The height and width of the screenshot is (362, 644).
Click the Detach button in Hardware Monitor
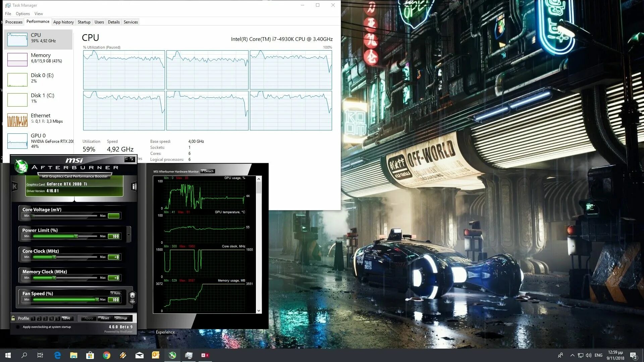tap(208, 171)
